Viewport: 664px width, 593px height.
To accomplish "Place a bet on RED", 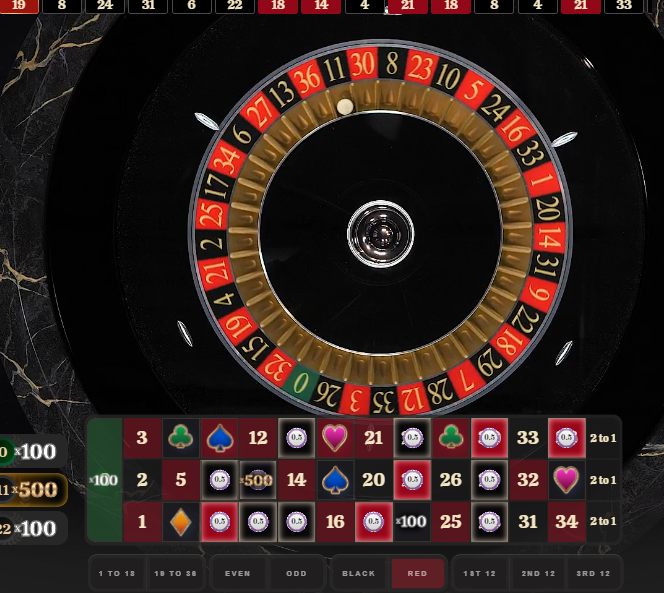I will (418, 574).
